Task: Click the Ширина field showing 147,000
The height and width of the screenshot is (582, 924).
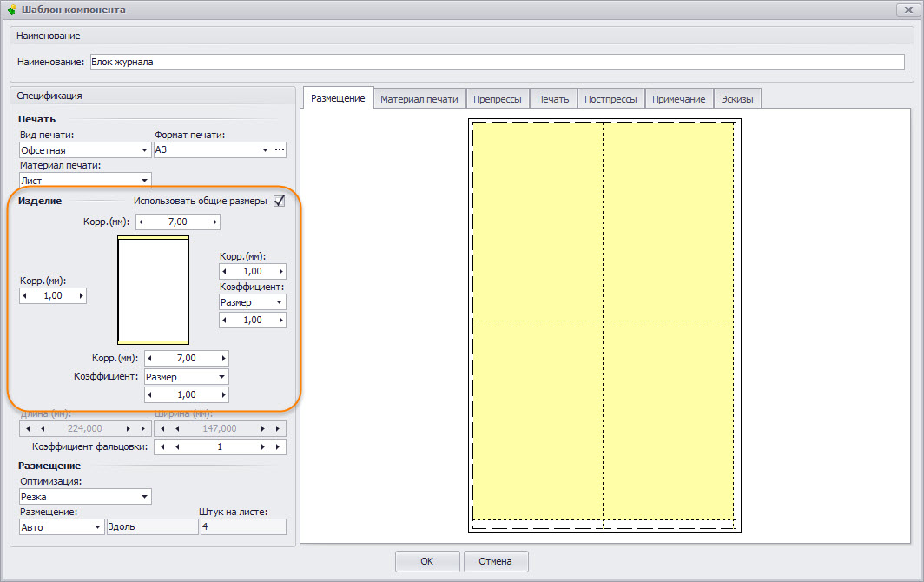Action: click(x=220, y=429)
